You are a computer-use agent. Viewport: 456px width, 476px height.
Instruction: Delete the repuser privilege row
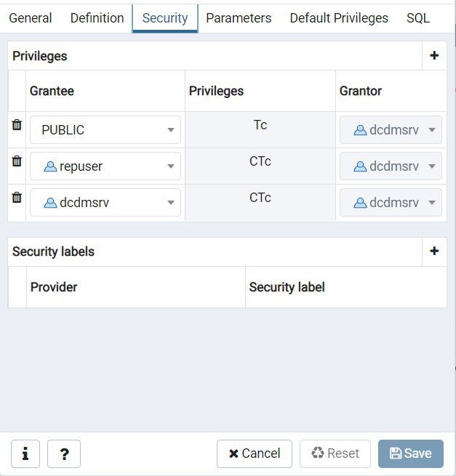pyautogui.click(x=17, y=161)
